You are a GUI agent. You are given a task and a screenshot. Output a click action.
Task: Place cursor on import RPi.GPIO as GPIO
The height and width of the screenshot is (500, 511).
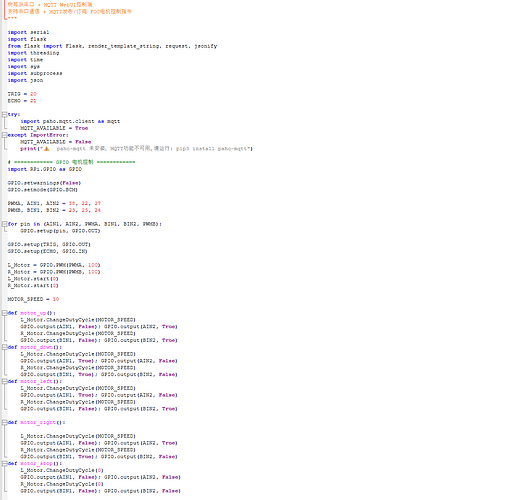(45, 169)
